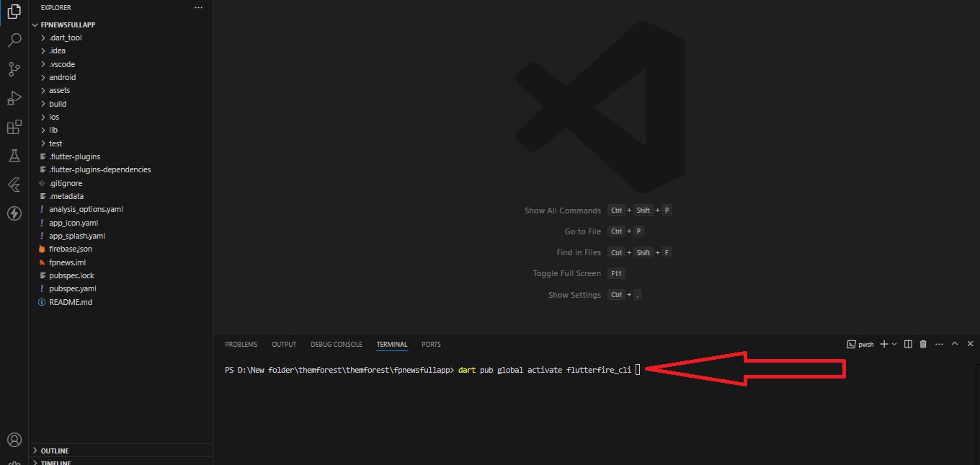Open the Source Control view

point(14,69)
